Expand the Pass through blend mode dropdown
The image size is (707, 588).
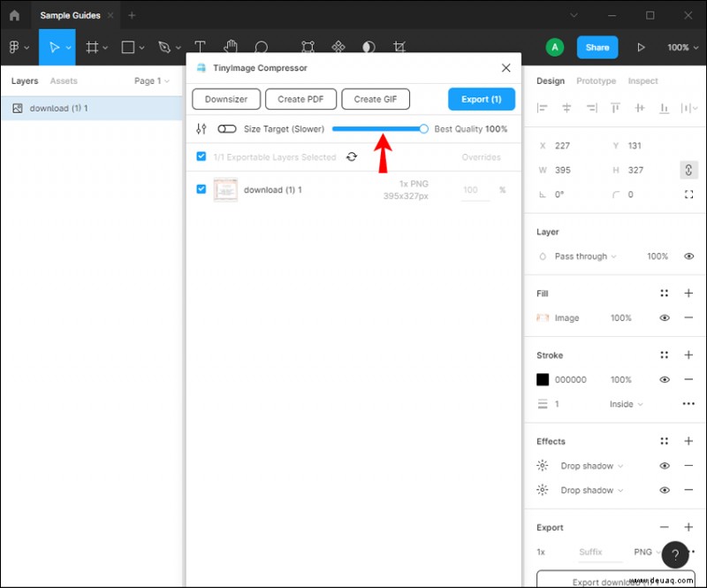[x=581, y=256]
